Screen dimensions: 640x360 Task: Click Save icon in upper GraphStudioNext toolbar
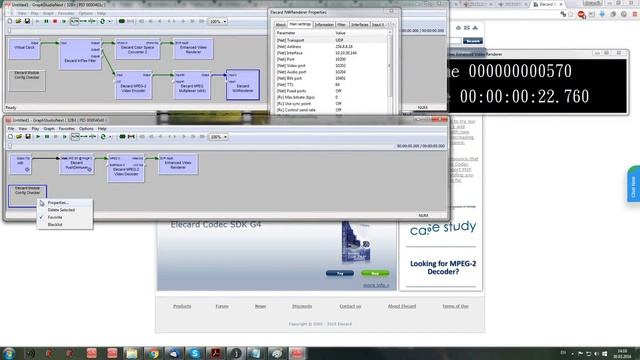click(x=27, y=21)
